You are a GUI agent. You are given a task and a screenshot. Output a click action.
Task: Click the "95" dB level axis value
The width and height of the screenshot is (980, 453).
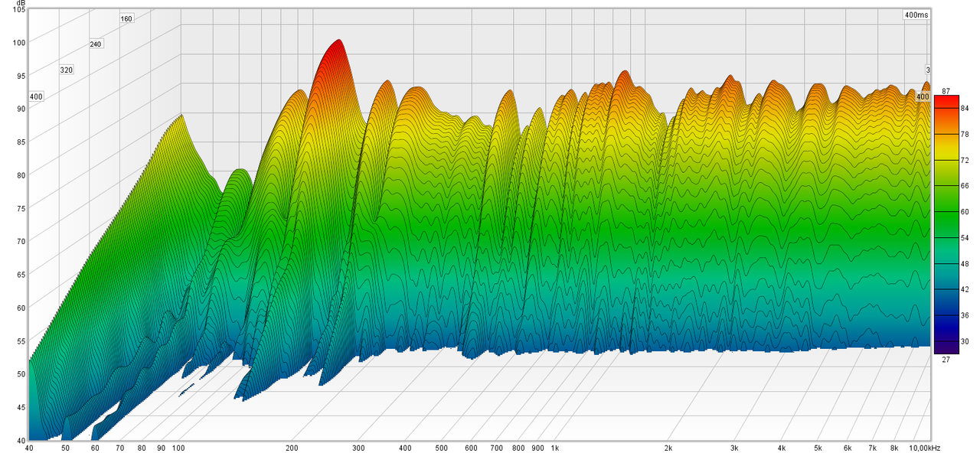pyautogui.click(x=21, y=76)
